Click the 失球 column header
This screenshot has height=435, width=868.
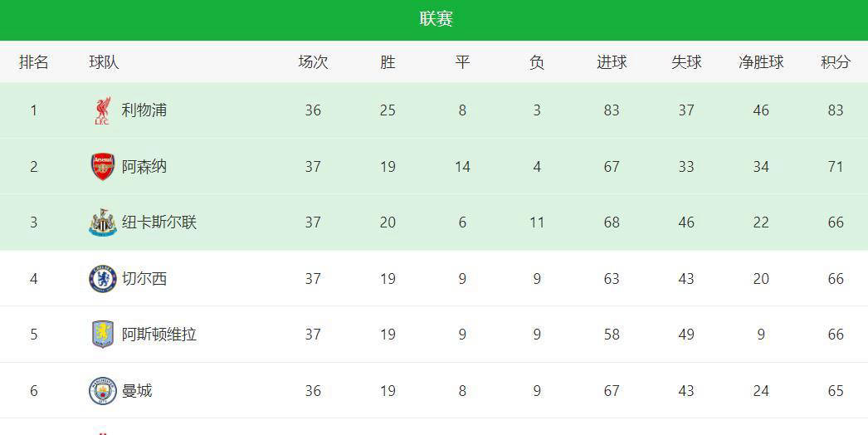pyautogui.click(x=686, y=62)
